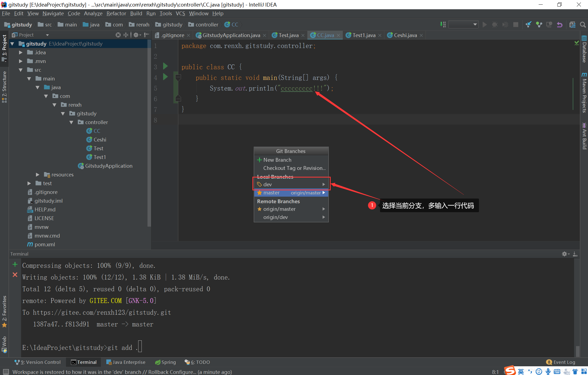Switch to GitstudyApplication.java tab
Screen dimensions: 588x375
pos(231,35)
